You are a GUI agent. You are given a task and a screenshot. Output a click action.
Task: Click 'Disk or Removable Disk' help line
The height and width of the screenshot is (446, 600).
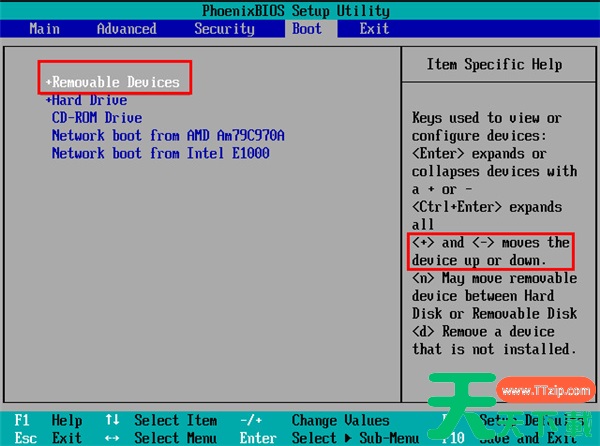pyautogui.click(x=494, y=314)
